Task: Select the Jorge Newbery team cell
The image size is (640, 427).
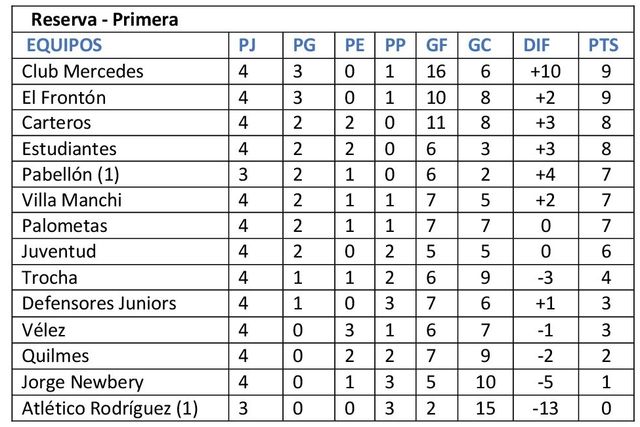Action: (x=82, y=382)
